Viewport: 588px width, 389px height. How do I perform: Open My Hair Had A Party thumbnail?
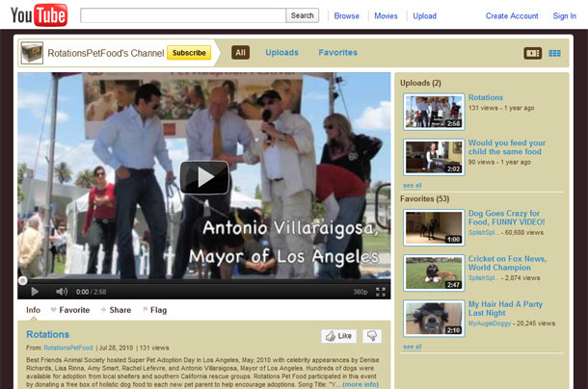click(434, 318)
